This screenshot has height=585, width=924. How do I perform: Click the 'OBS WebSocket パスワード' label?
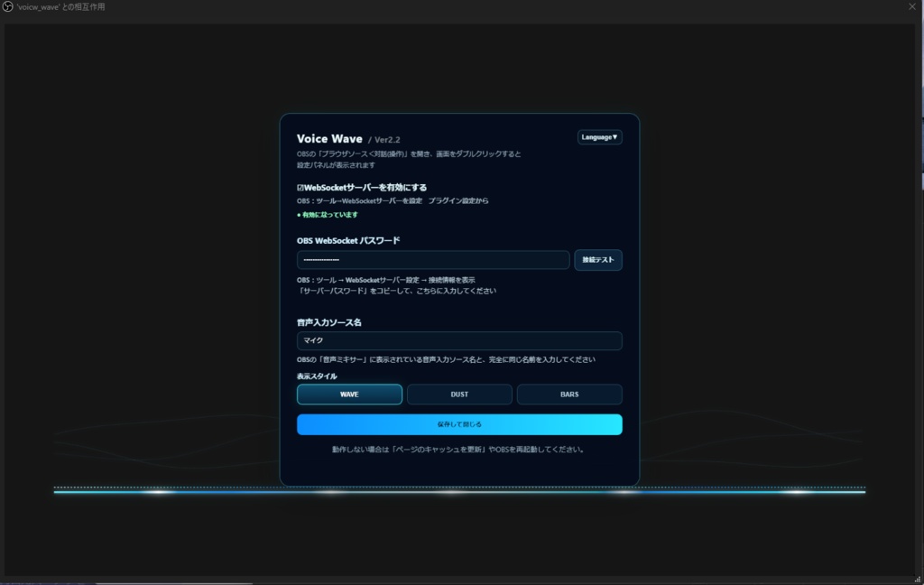tap(348, 241)
